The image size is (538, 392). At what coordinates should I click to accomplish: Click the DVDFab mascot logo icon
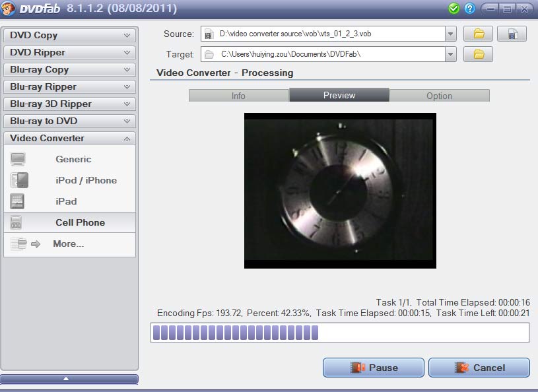(x=7, y=9)
